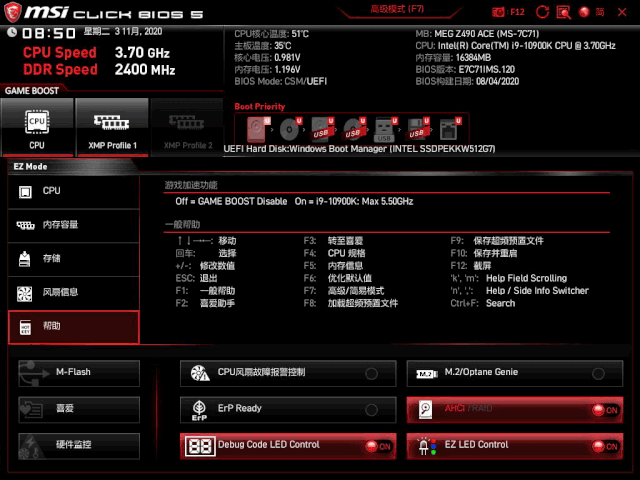The width and height of the screenshot is (640, 480).
Task: Open 硬件监控 hardware monitor
Action: coord(77,445)
